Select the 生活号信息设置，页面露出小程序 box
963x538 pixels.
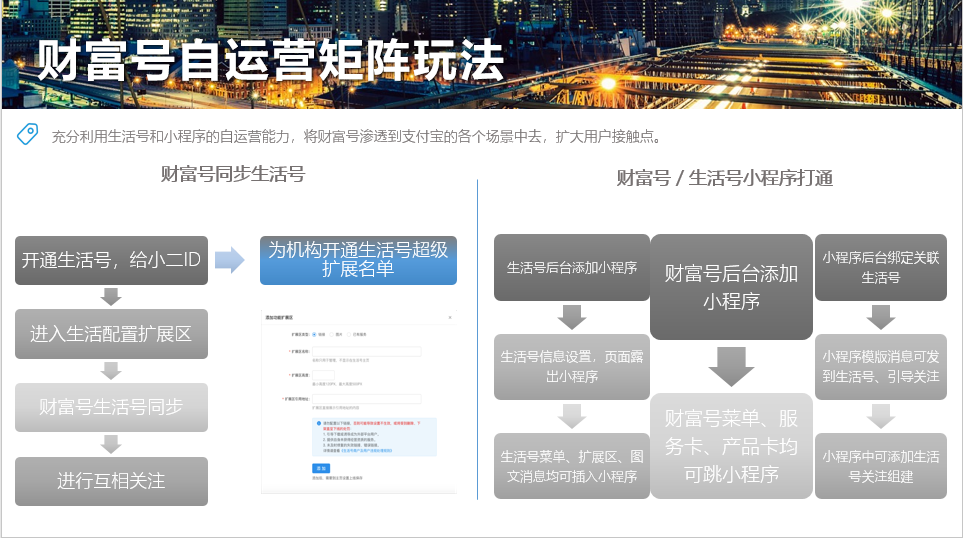(571, 367)
